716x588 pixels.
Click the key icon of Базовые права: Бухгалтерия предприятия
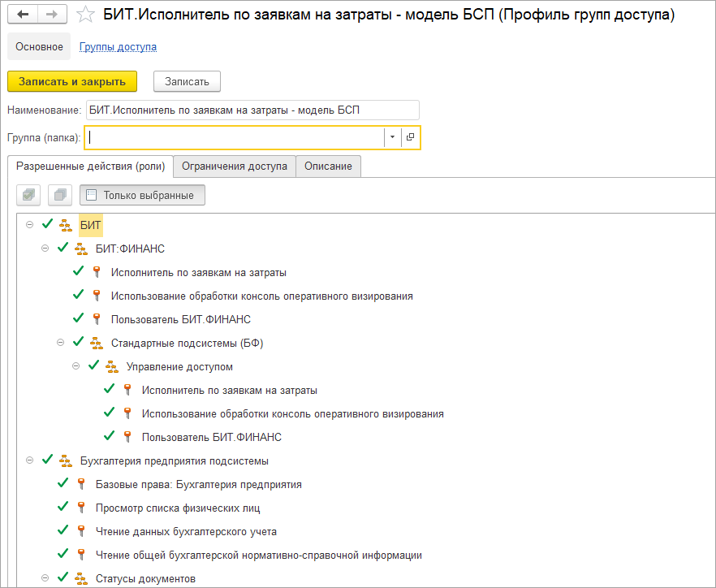click(81, 484)
